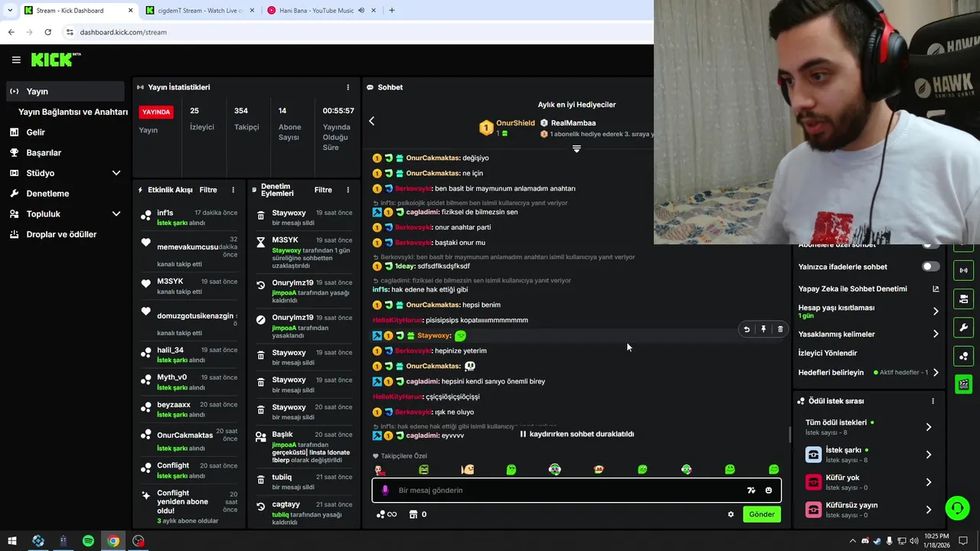The height and width of the screenshot is (551, 980).
Task: Click Gönder button
Action: [761, 514]
